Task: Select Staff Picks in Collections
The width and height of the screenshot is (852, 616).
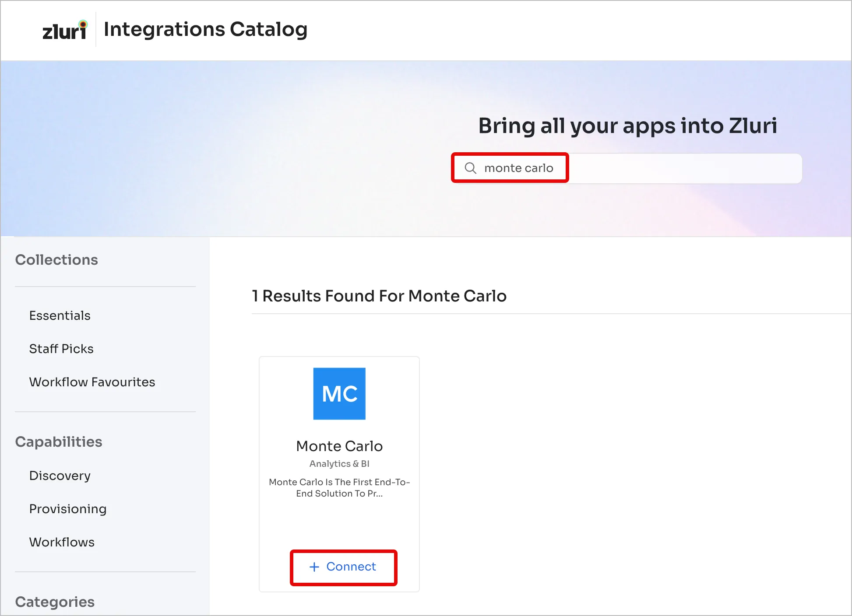Action: pos(61,349)
